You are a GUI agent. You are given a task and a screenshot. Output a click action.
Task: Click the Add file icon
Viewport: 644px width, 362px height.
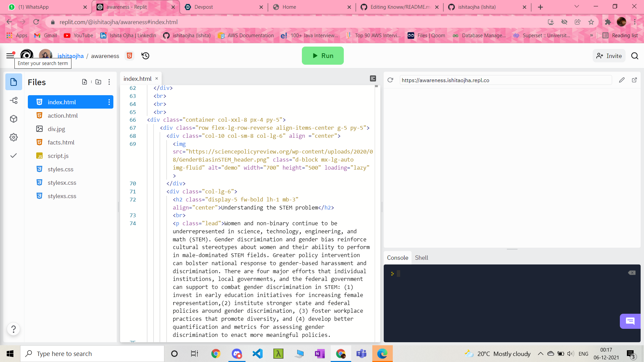85,82
